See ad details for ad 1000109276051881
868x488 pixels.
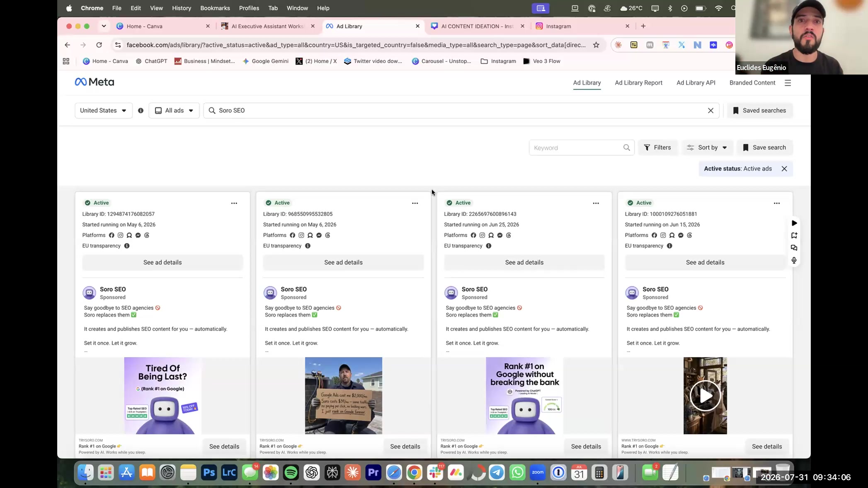[x=705, y=262]
